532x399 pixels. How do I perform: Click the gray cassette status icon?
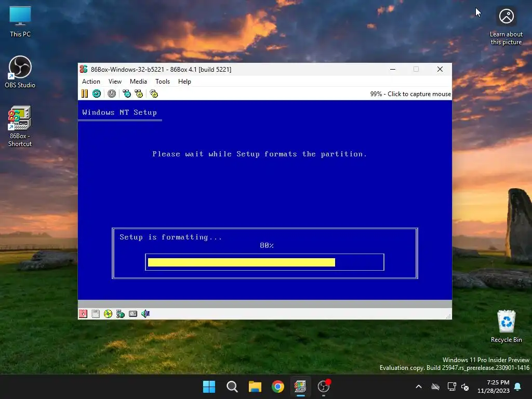coord(133,314)
